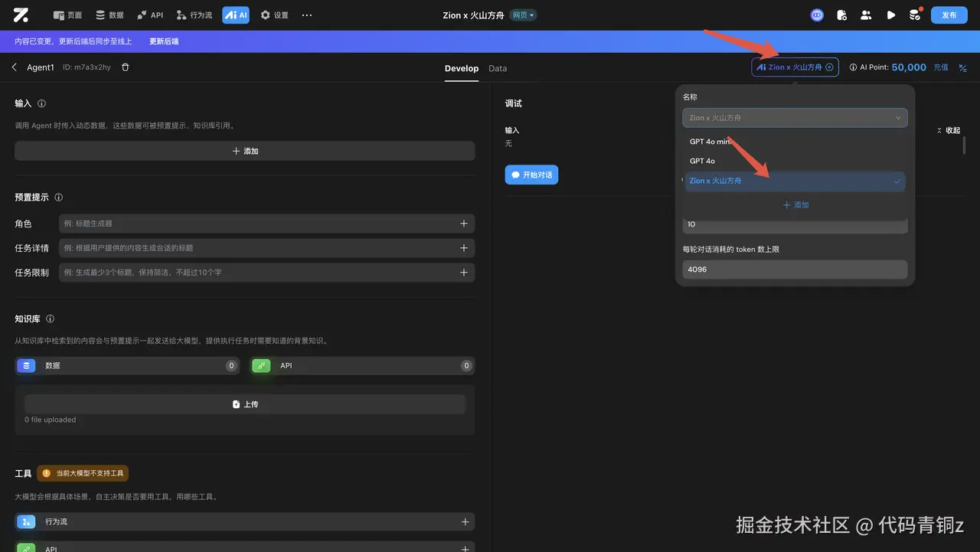Screen dimensions: 980x552
Task: Switch to the Develop tab
Action: coord(462,68)
